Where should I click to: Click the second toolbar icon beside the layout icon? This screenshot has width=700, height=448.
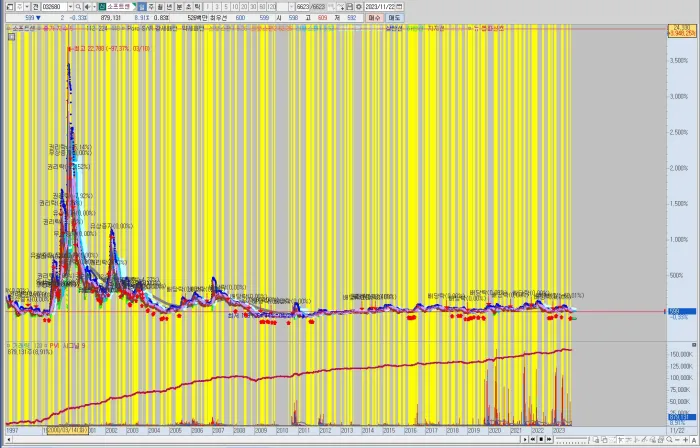pos(19,7)
